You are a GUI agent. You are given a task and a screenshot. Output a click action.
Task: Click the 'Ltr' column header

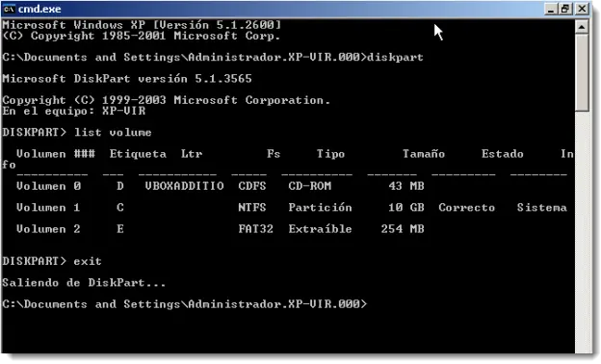[x=192, y=154]
